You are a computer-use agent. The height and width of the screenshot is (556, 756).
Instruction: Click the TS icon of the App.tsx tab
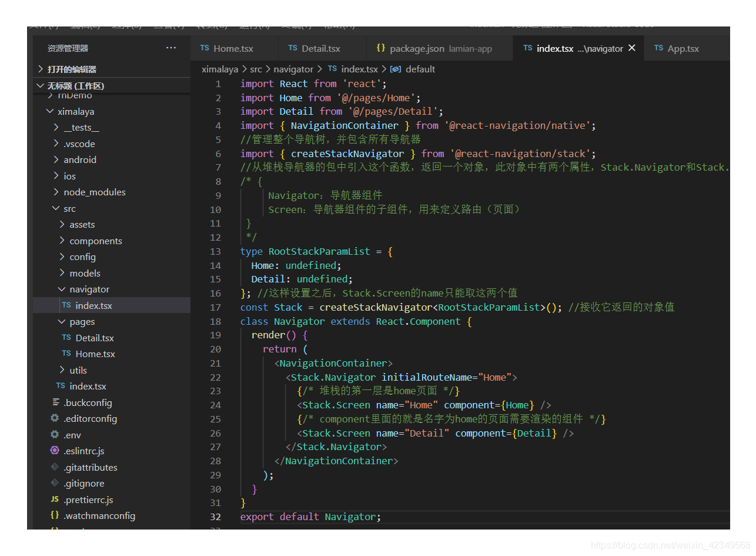658,48
